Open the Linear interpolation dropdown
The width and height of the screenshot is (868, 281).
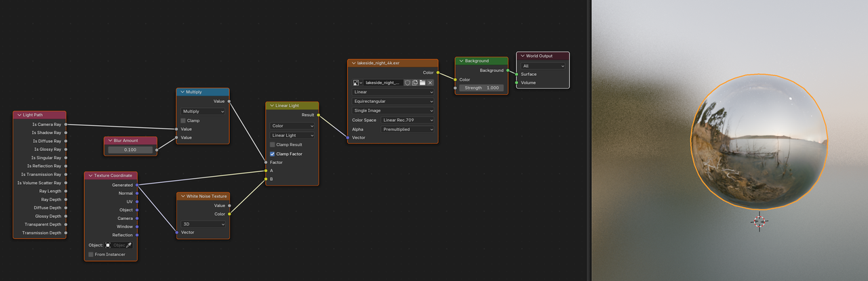[393, 92]
